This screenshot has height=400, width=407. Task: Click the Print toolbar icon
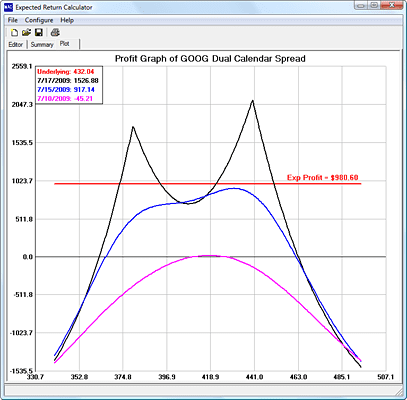pyautogui.click(x=55, y=33)
